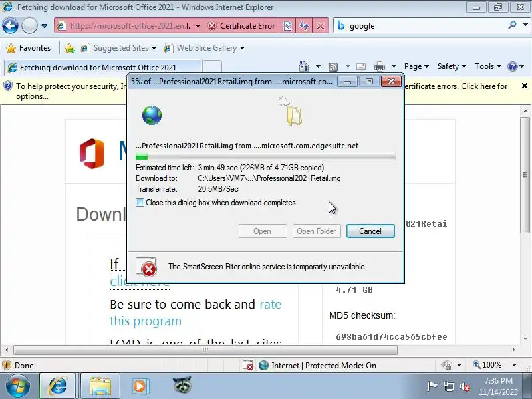
Task: Click the Home icon
Action: point(304,66)
